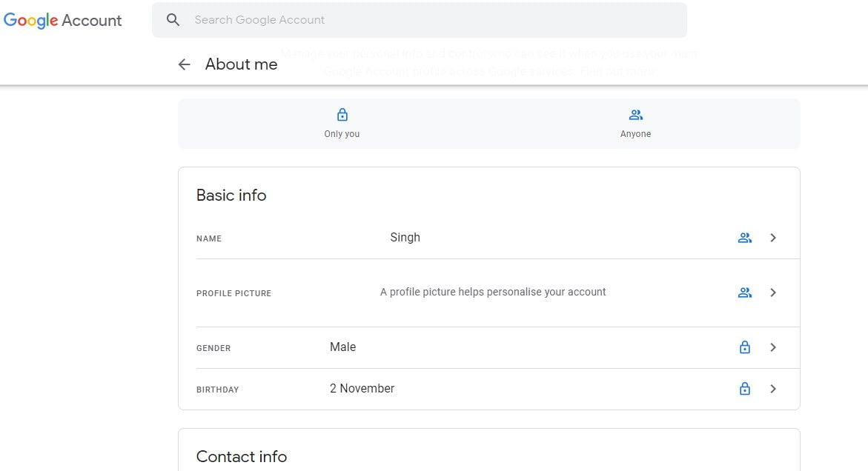Click the profile picture helper text
Viewport: 868px width, 471px height.
pyautogui.click(x=493, y=293)
